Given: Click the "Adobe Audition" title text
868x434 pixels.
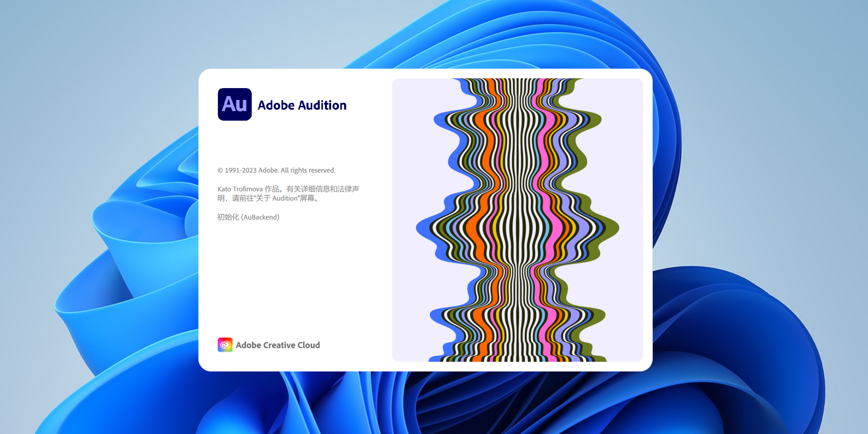Looking at the screenshot, I should click(x=302, y=105).
